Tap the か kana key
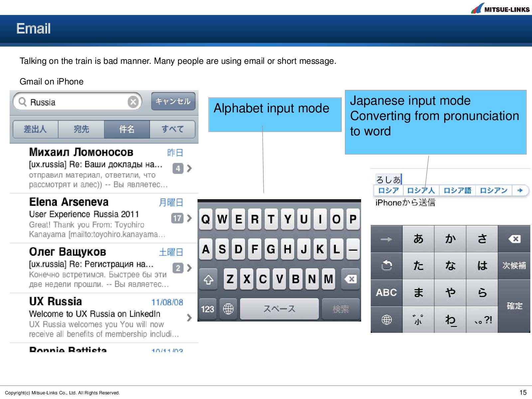The image size is (532, 399). [450, 239]
